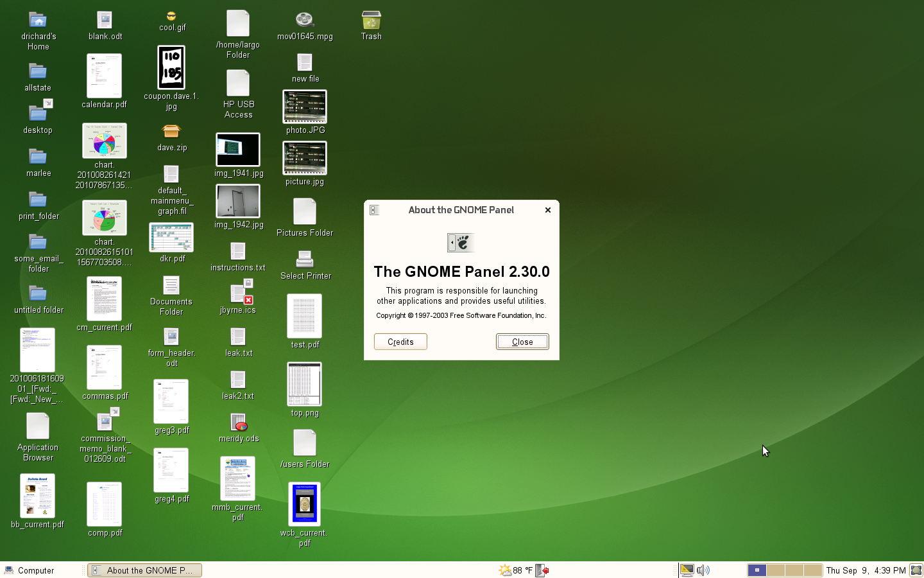The width and height of the screenshot is (924, 578).
Task: Open the Select Printer icon
Action: (305, 259)
